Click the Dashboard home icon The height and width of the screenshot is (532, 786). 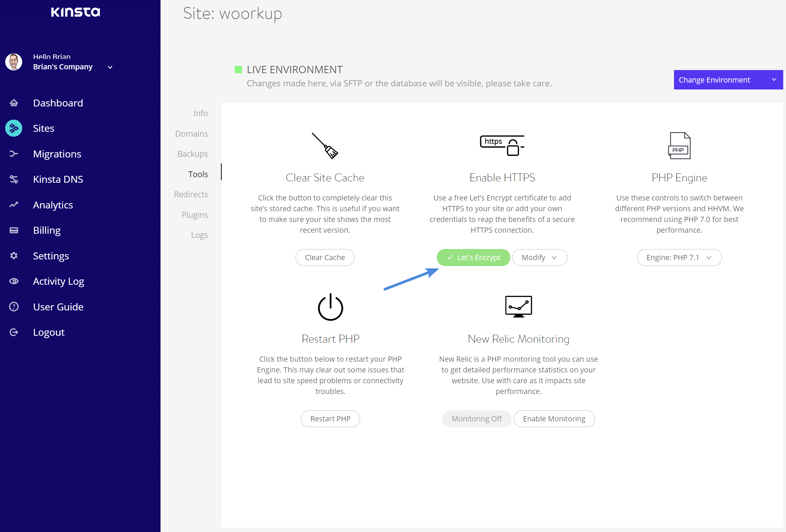point(14,103)
